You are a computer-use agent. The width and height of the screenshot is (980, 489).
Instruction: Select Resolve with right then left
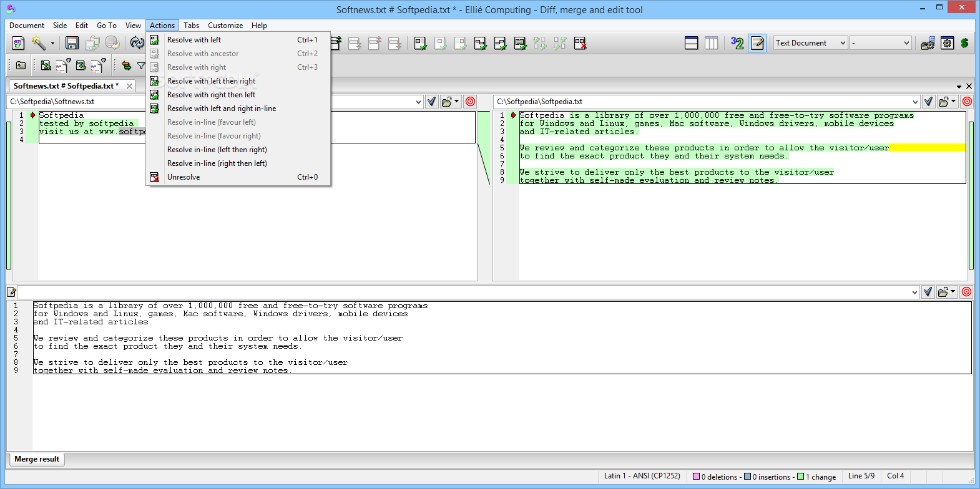click(x=238, y=95)
